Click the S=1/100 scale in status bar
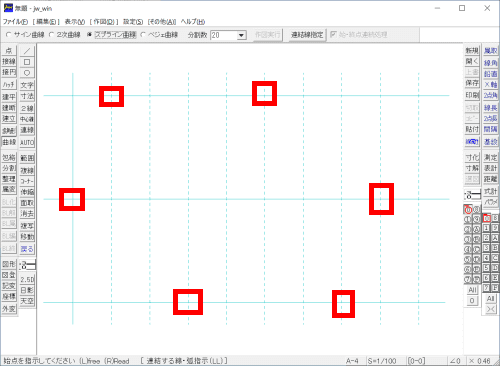 (x=382, y=361)
